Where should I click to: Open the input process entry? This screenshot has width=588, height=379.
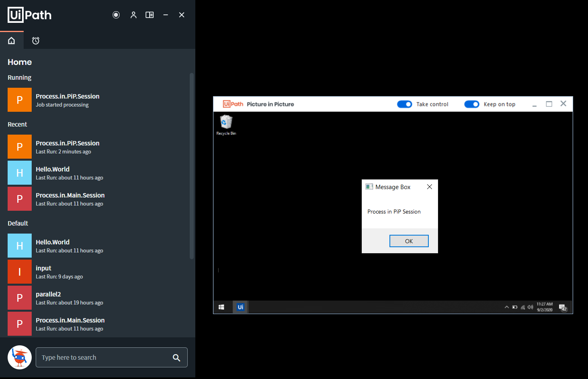tap(59, 272)
